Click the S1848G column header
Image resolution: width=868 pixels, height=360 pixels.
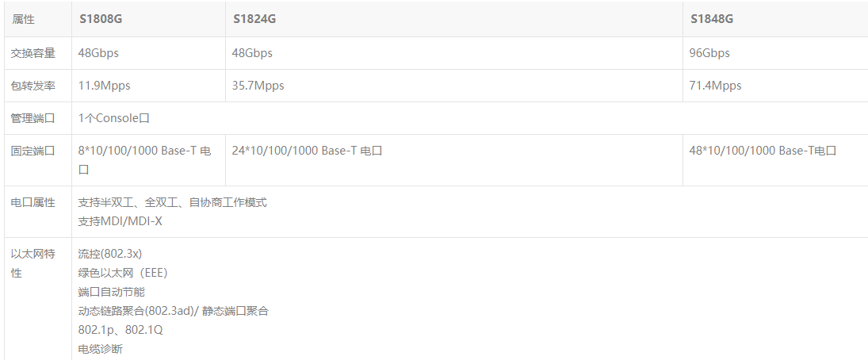[x=713, y=19]
